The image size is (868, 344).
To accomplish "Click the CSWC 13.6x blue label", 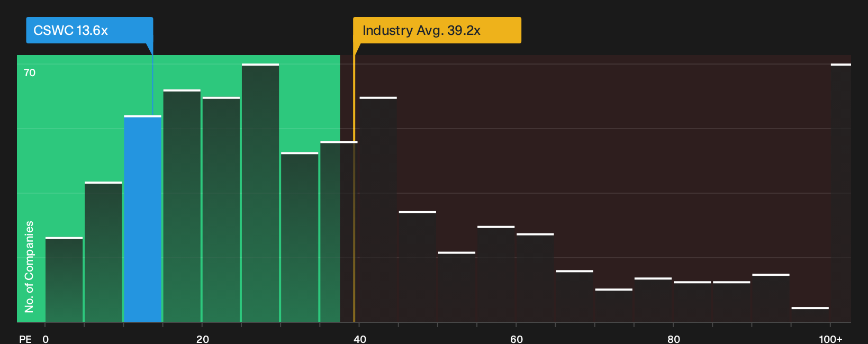I will click(x=89, y=30).
